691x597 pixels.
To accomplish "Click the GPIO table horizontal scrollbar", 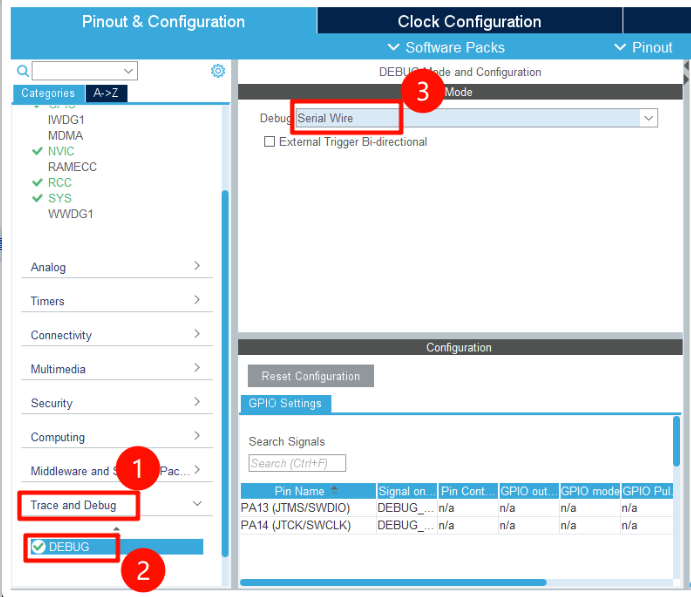I will [393, 582].
